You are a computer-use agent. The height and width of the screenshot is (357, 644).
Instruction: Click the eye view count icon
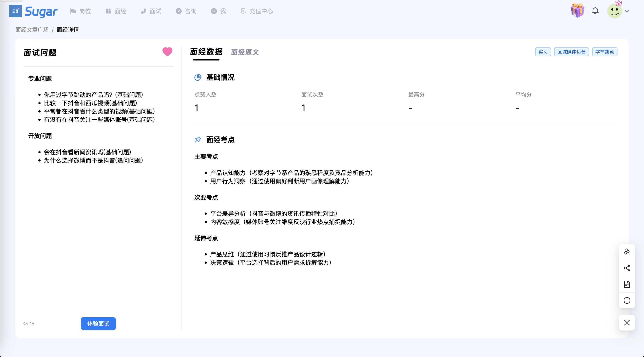tap(26, 324)
